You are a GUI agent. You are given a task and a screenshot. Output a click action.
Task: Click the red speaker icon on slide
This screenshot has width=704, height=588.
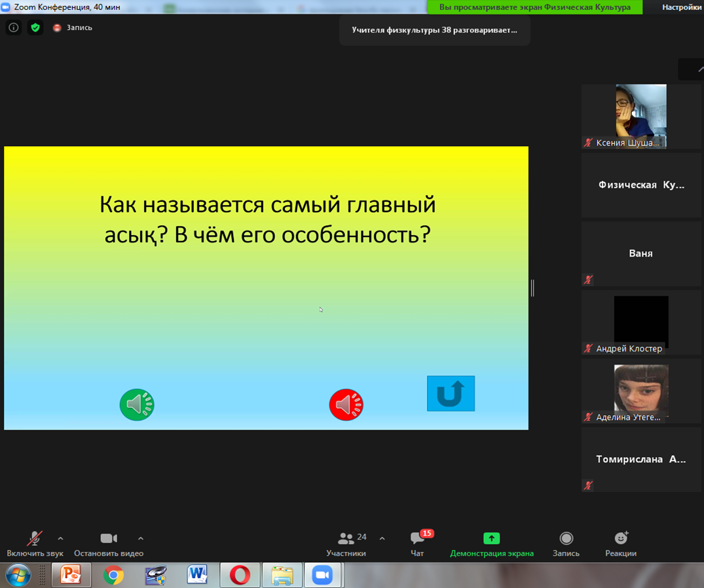[x=346, y=405]
